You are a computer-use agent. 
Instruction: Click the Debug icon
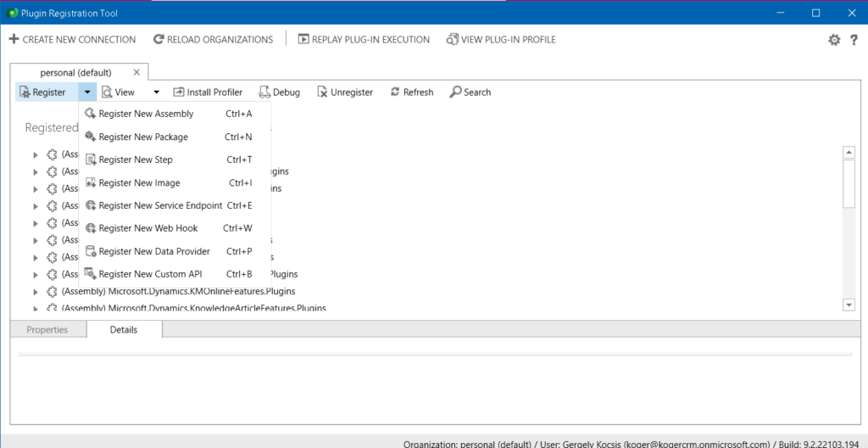point(264,92)
